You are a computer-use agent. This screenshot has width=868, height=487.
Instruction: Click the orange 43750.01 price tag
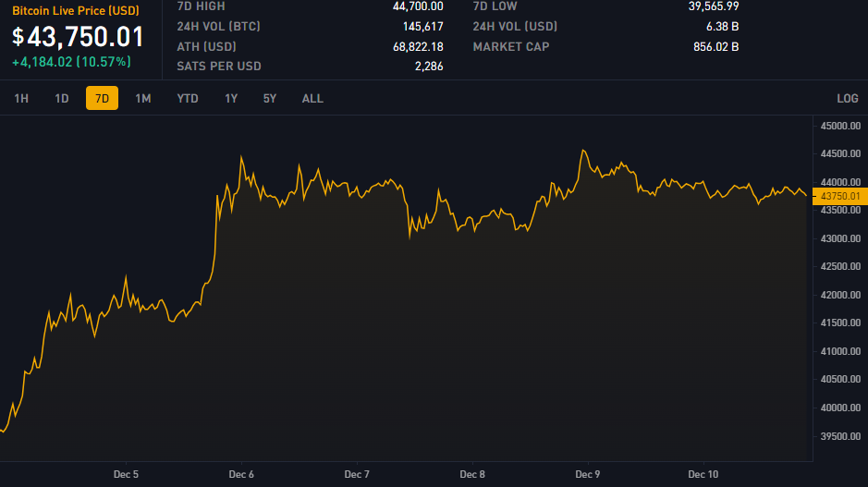point(839,196)
